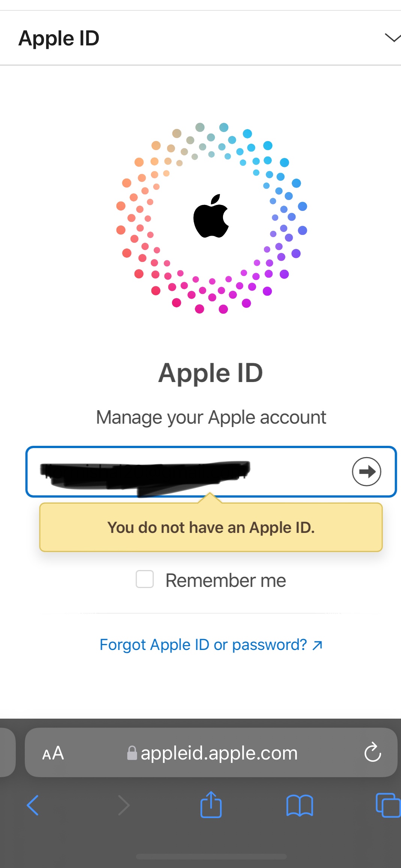Image resolution: width=401 pixels, height=868 pixels.
Task: Open the Bookmarks book icon
Action: click(x=299, y=805)
